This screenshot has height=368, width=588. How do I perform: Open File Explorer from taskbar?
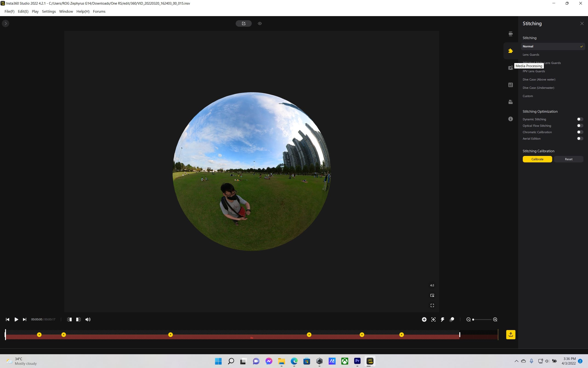281,361
